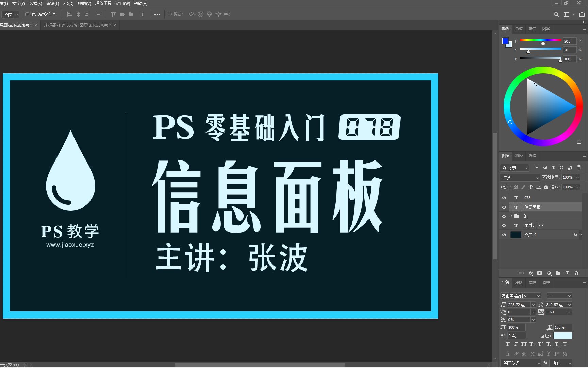The image size is (588, 368).
Task: Click foreground blue color swatch
Action: 505,41
